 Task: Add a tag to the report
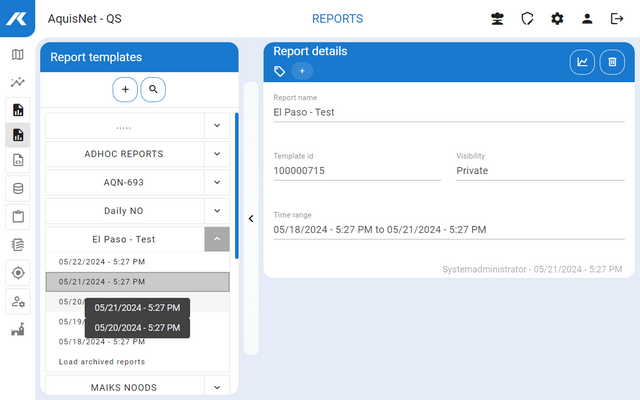point(302,71)
